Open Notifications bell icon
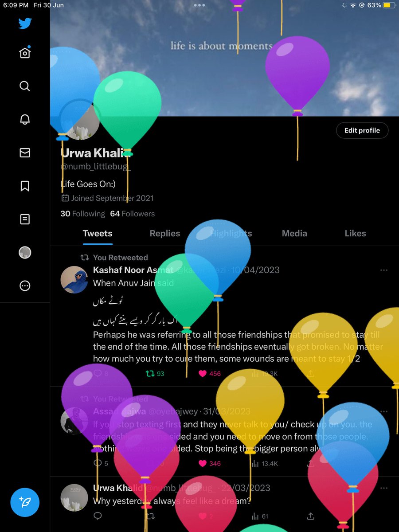 coord(25,119)
